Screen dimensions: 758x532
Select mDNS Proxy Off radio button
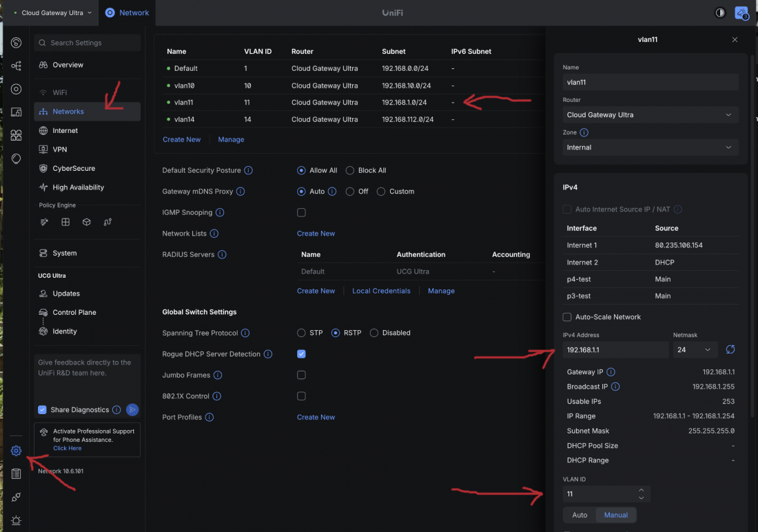pos(349,192)
